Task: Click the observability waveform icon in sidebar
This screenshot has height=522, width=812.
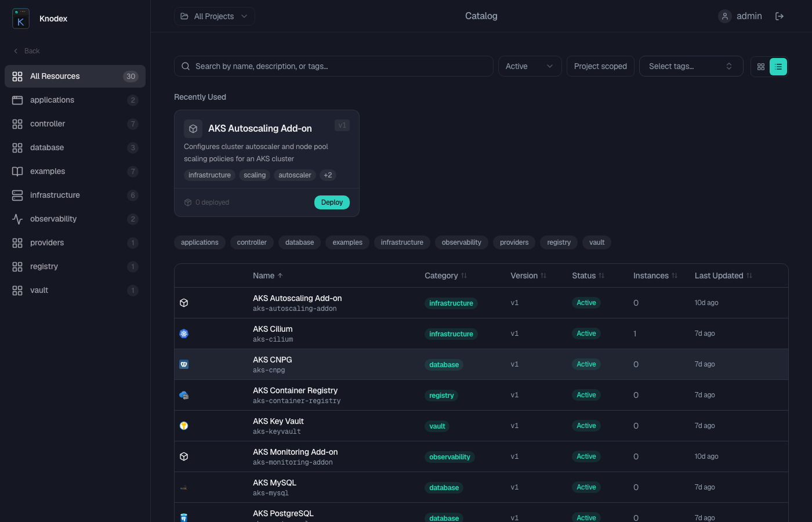Action: pyautogui.click(x=17, y=219)
